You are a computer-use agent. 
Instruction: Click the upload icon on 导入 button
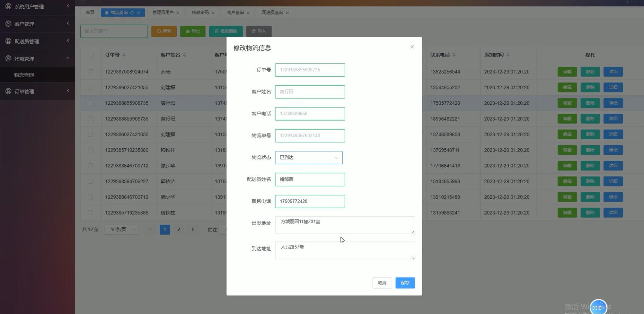pos(253,31)
